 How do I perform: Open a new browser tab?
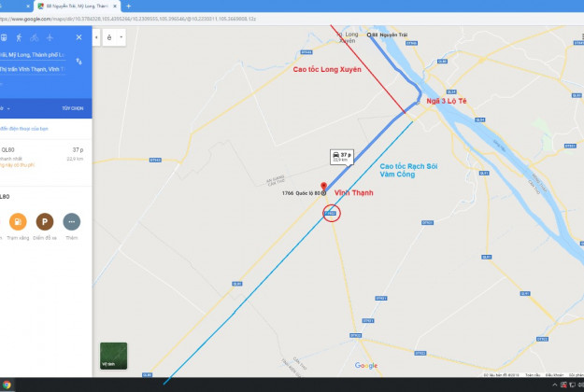coord(129,7)
